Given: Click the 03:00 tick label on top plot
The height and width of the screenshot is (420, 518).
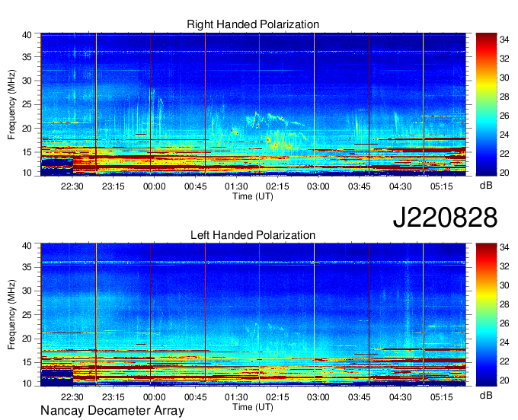Looking at the screenshot, I should point(318,186).
